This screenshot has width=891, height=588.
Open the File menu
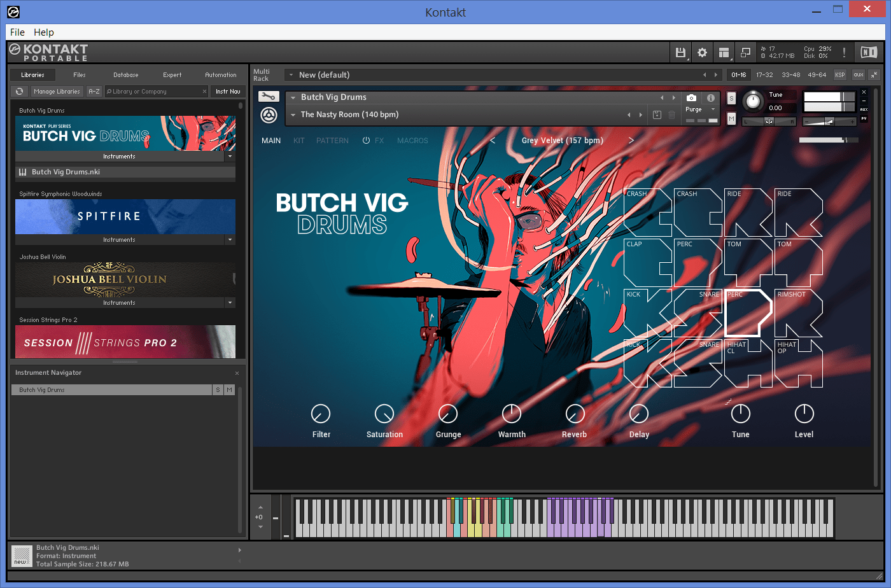[17, 32]
